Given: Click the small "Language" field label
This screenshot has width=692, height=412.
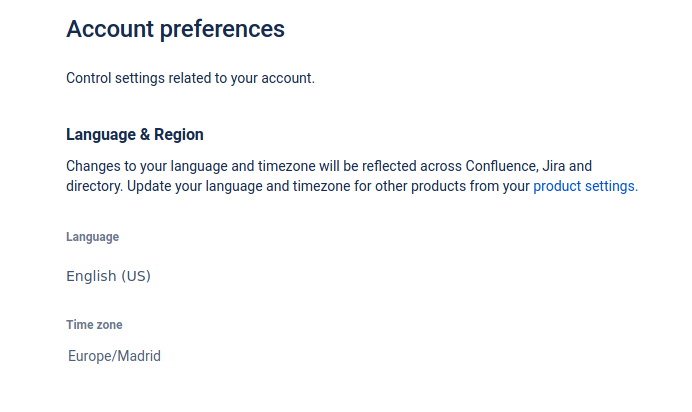Looking at the screenshot, I should pos(93,237).
